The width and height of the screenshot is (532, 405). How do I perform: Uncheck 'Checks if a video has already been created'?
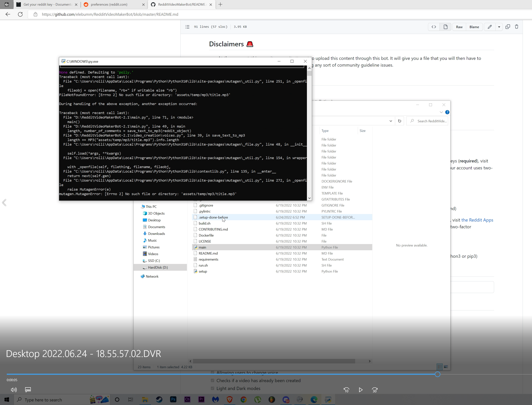(x=212, y=380)
